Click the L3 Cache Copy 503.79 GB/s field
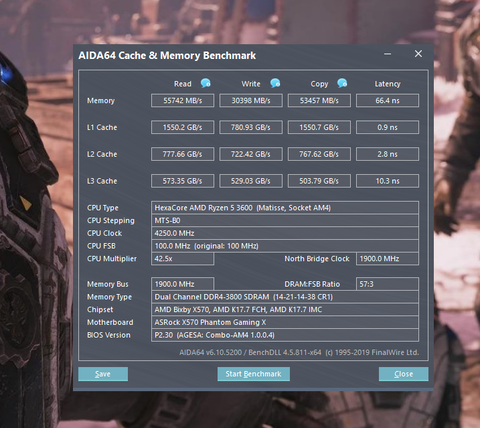480x428 pixels. [x=319, y=181]
